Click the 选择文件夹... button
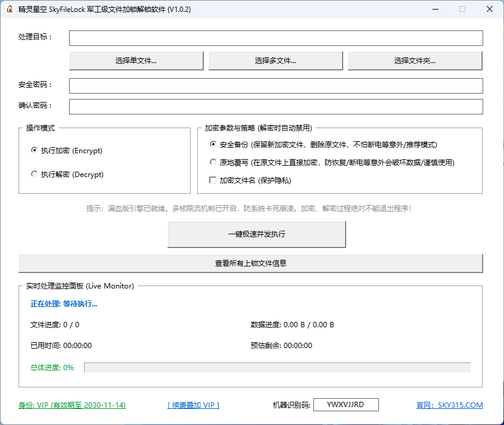The width and height of the screenshot is (504, 425). point(415,60)
